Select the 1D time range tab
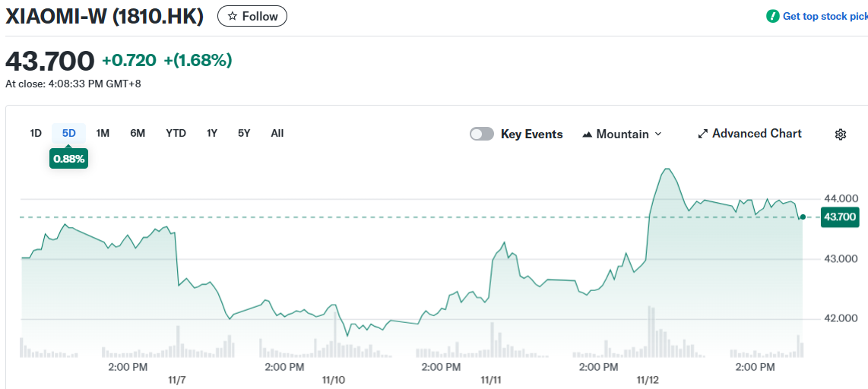Screen dimensions: 868x389 click(36, 133)
